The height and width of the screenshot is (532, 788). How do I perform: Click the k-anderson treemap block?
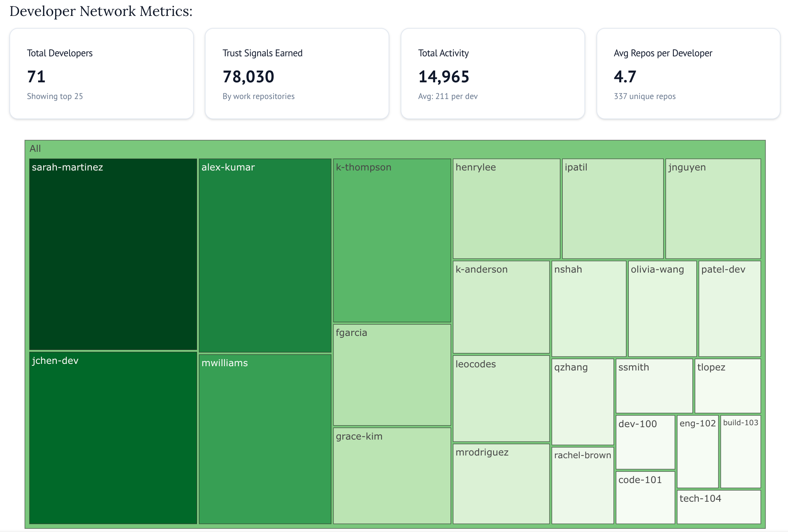pyautogui.click(x=501, y=307)
